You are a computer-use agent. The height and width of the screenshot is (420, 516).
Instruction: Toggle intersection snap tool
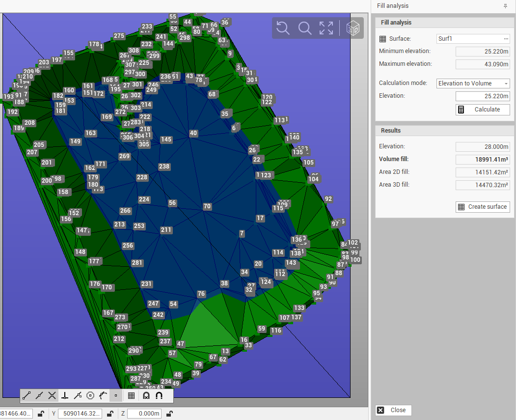53,395
